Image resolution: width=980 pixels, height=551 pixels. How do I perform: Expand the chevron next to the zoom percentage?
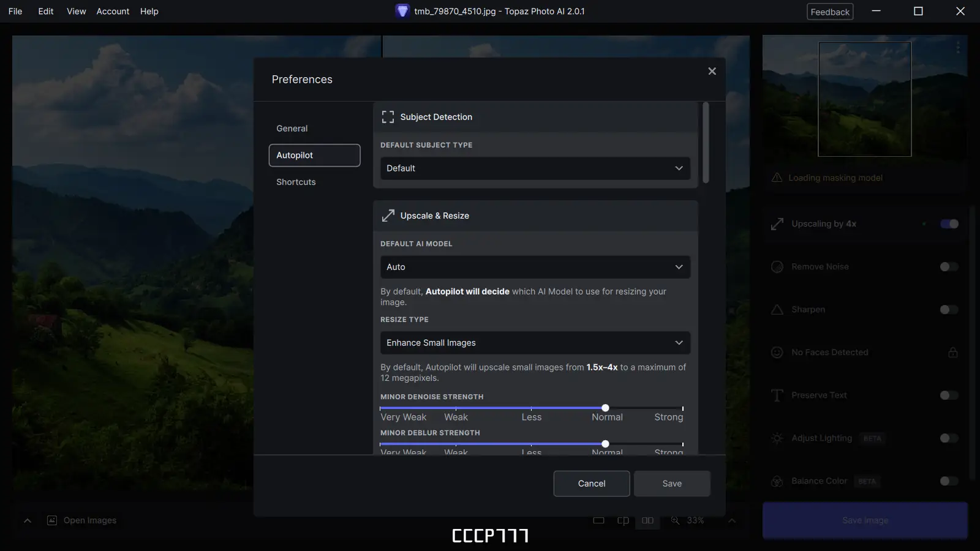(x=732, y=521)
